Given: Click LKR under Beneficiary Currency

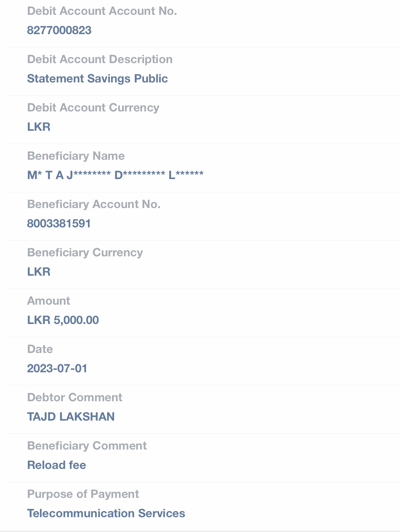Looking at the screenshot, I should coord(39,272).
